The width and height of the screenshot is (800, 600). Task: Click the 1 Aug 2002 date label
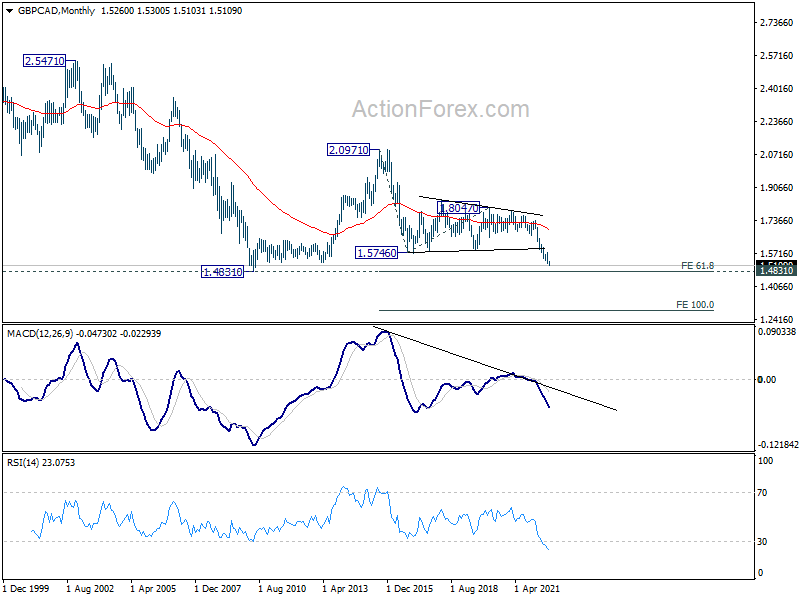(90, 588)
